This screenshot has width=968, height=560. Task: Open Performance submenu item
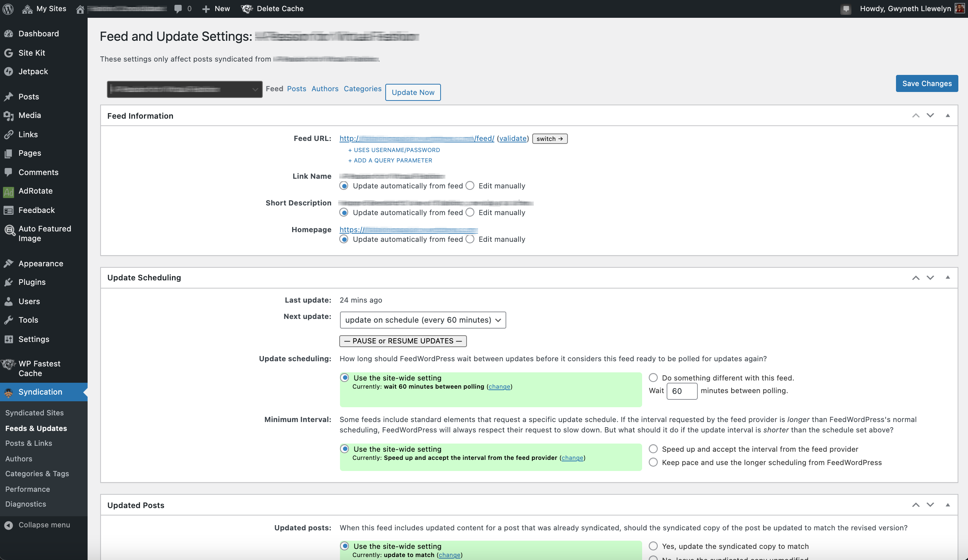(x=28, y=490)
